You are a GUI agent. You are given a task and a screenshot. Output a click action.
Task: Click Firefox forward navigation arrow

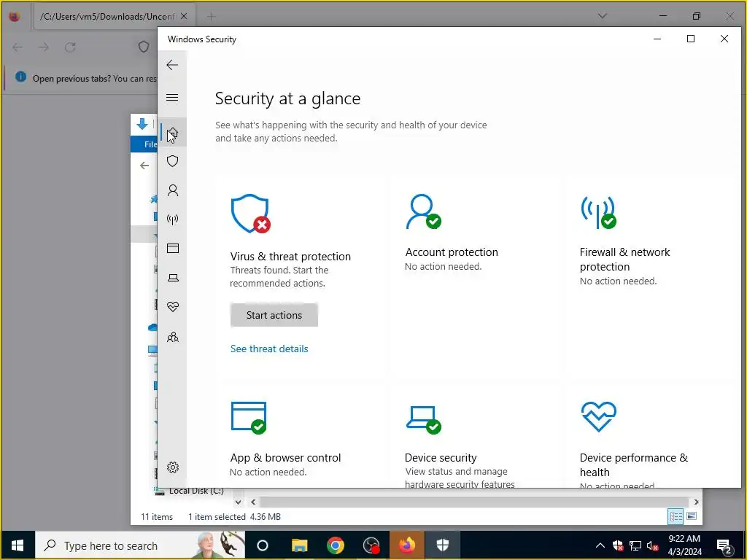pyautogui.click(x=43, y=47)
